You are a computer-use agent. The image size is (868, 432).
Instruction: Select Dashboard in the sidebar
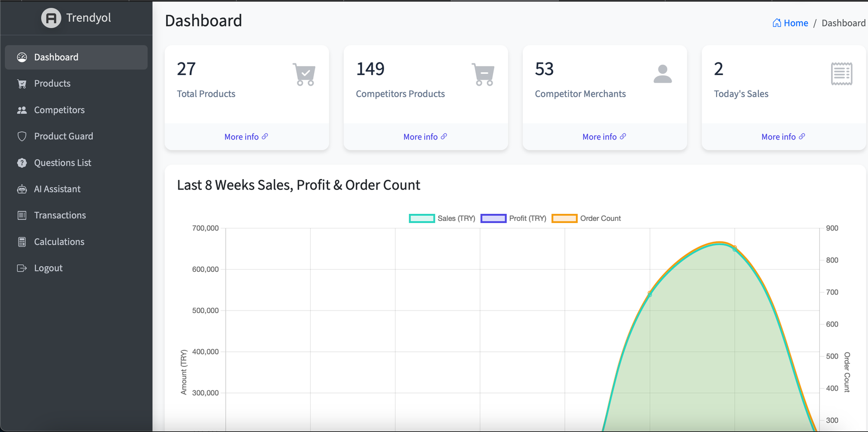[x=56, y=58]
